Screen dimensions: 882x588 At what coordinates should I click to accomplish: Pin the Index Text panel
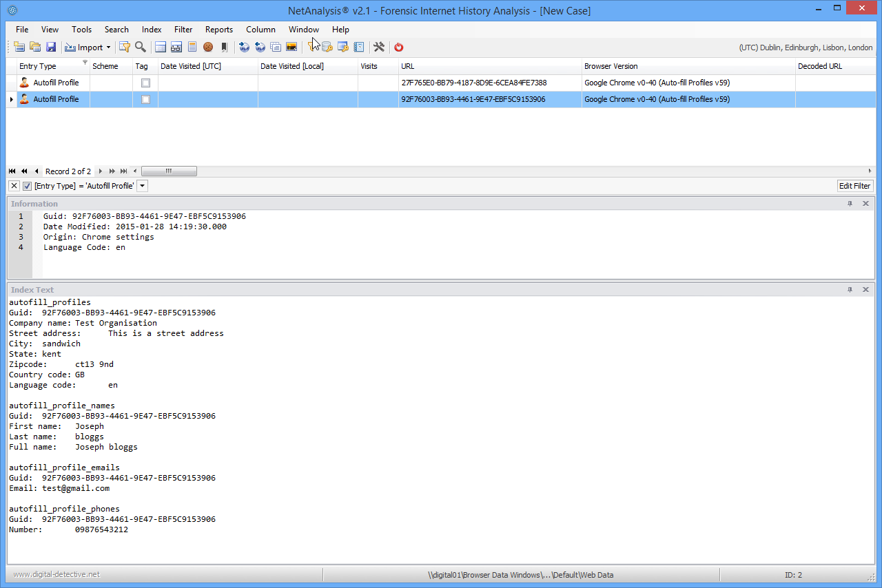(x=850, y=290)
